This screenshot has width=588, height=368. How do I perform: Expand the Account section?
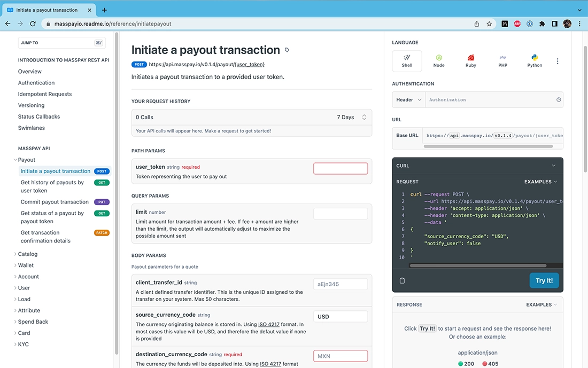(16, 277)
